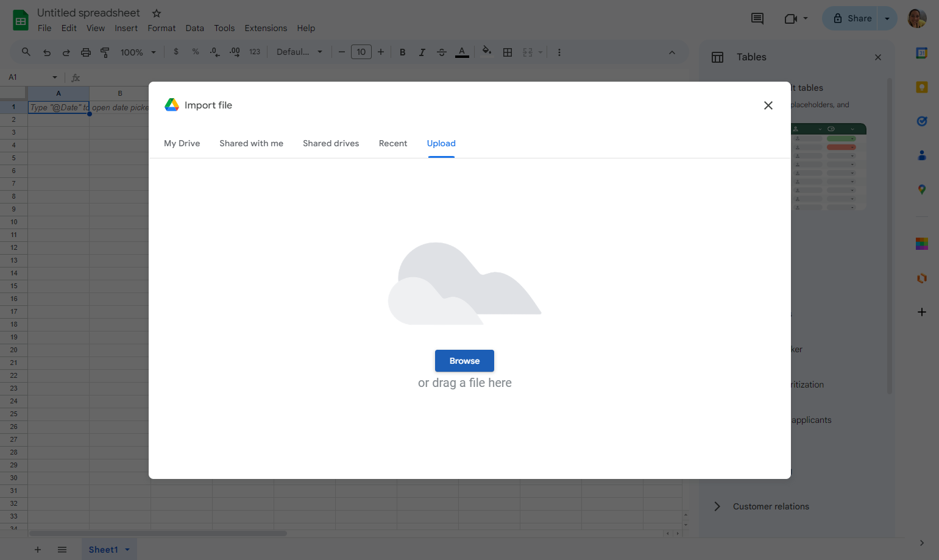Collapse the toolbar with the up chevron
The image size is (939, 560).
point(672,52)
